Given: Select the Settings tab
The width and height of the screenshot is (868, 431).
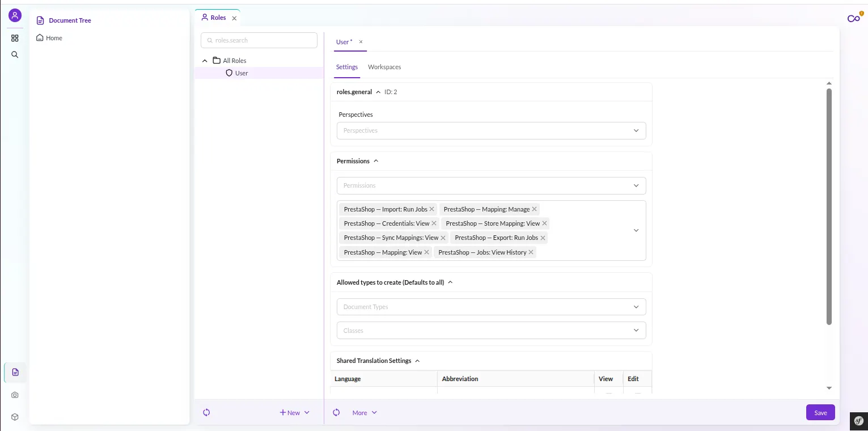Looking at the screenshot, I should coord(347,67).
